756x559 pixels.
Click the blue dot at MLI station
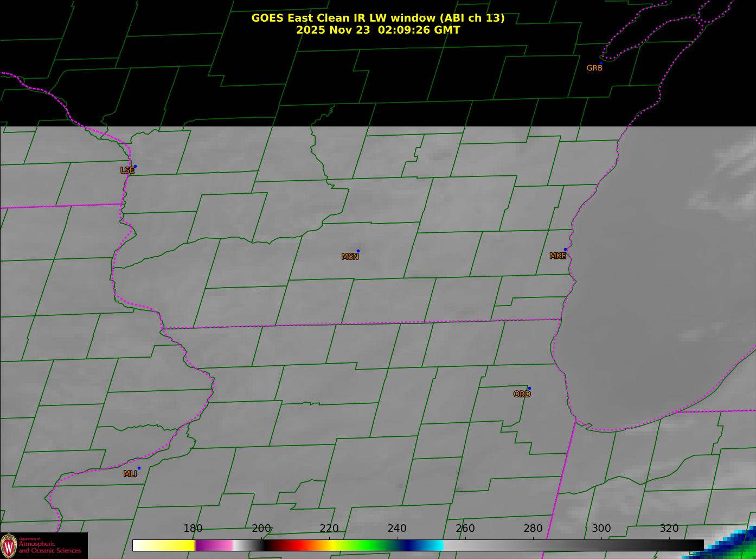click(x=139, y=468)
